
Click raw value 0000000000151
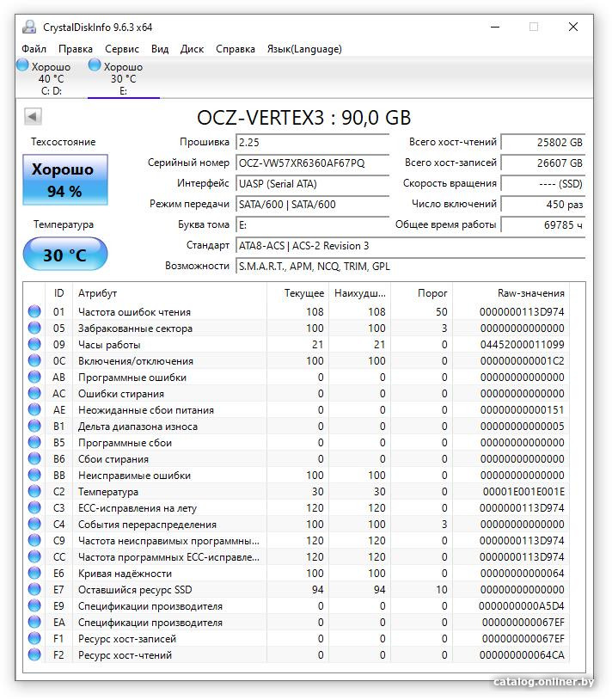point(523,410)
